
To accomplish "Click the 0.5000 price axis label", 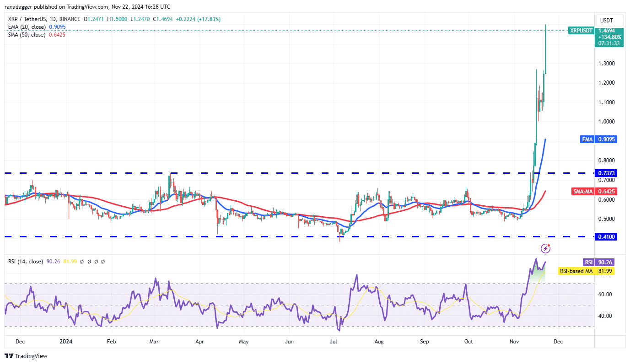I will click(x=607, y=219).
